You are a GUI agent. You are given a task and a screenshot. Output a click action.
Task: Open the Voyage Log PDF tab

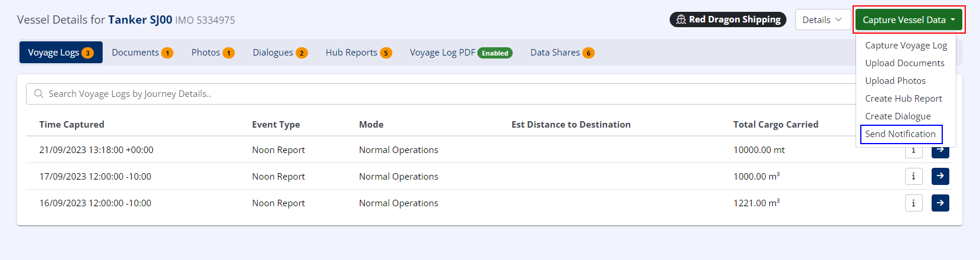460,53
